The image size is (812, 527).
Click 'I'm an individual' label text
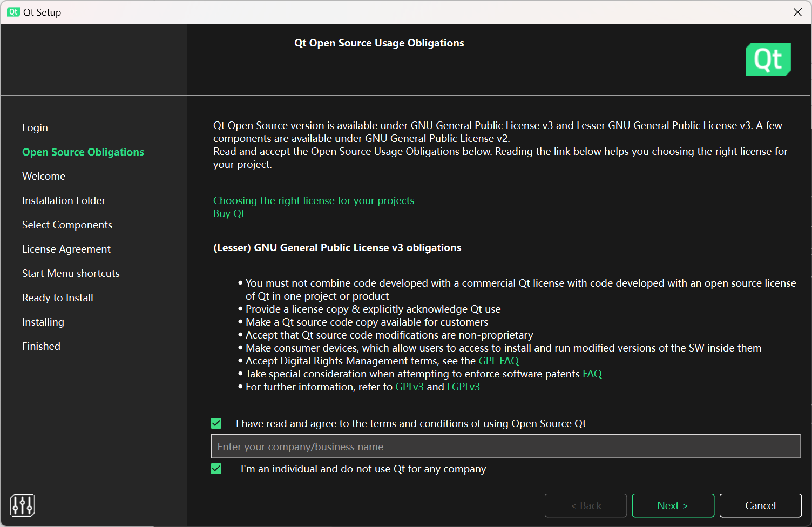363,469
